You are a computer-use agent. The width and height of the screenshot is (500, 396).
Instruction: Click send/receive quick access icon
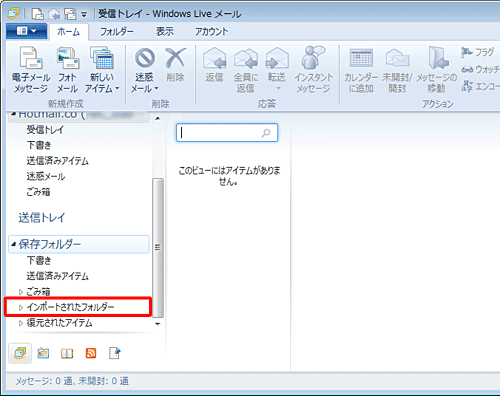click(x=70, y=14)
